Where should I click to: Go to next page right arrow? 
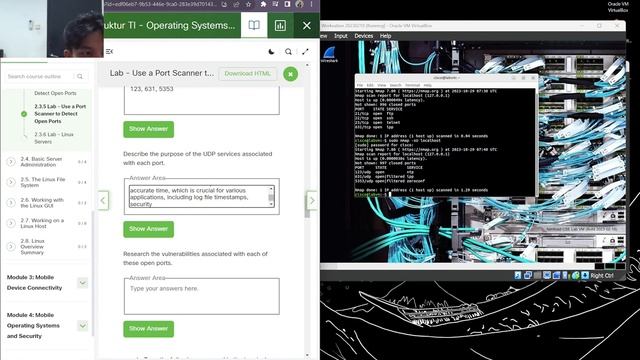312,200
